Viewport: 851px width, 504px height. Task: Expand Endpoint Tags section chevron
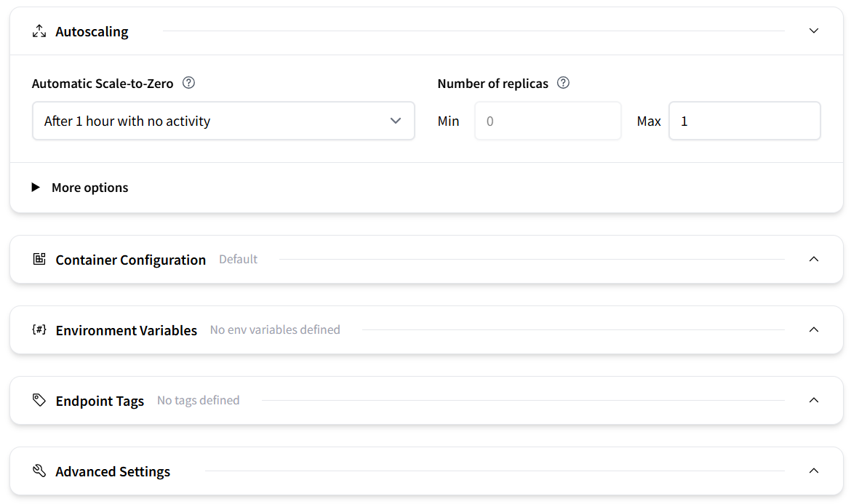[814, 400]
